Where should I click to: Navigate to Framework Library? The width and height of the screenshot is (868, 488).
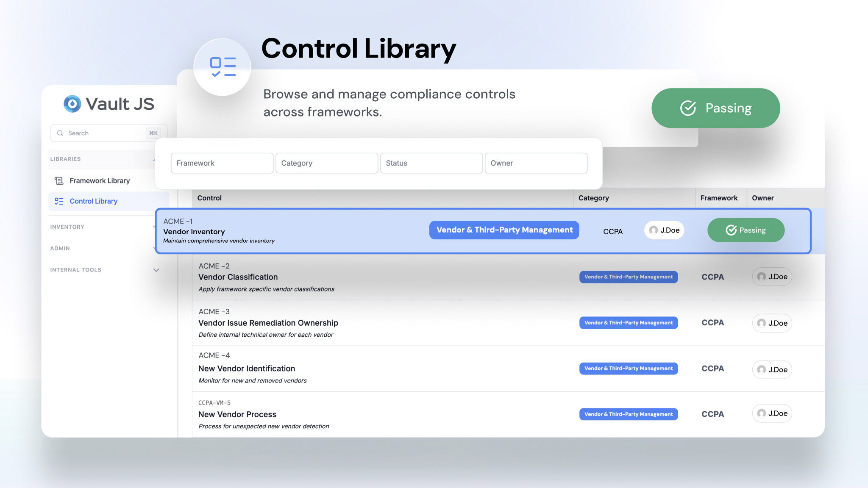point(100,180)
